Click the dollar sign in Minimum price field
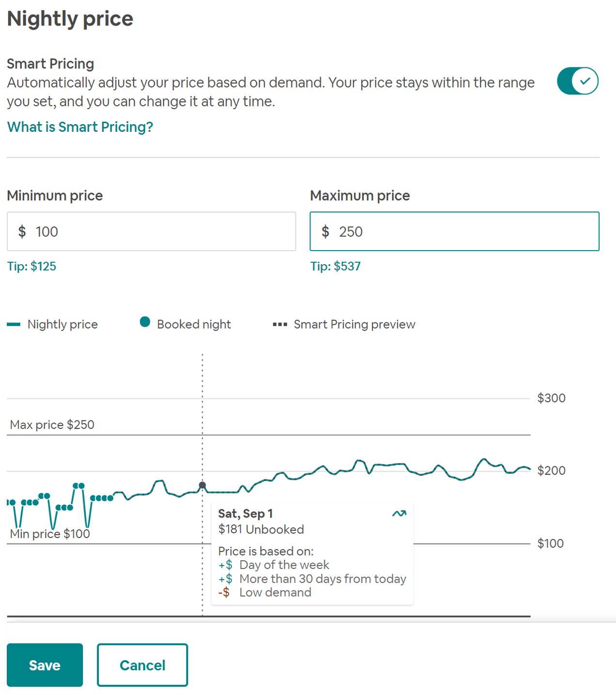 22,232
